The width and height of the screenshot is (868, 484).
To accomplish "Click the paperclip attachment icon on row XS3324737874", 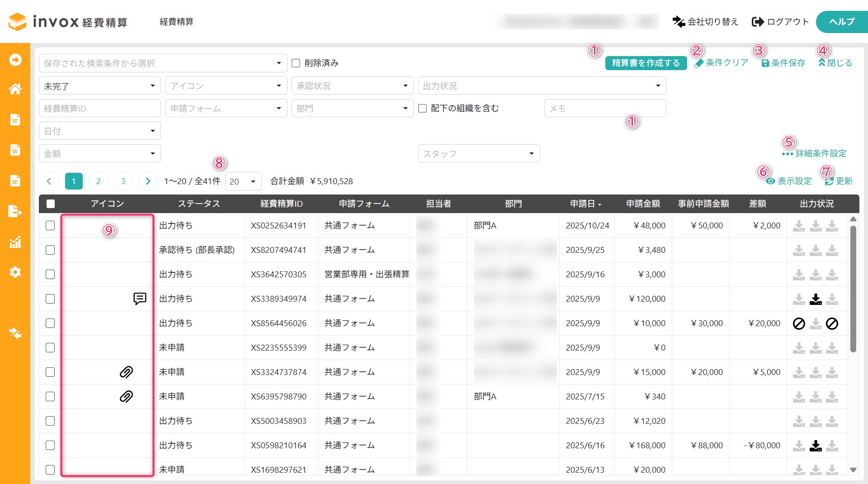I will (126, 372).
